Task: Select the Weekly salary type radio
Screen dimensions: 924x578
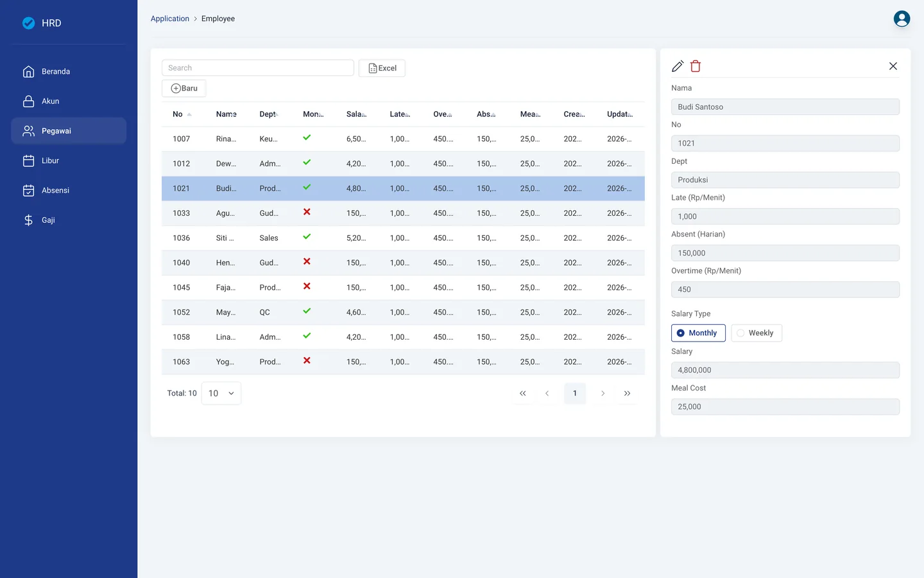Action: 757,333
